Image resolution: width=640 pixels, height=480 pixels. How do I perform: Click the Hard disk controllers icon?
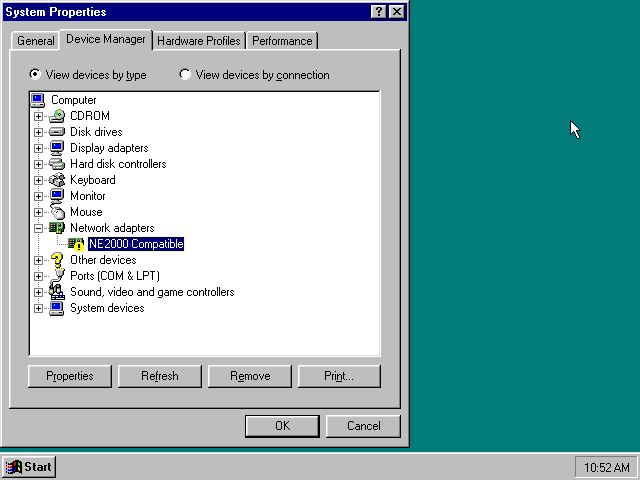pyautogui.click(x=57, y=164)
